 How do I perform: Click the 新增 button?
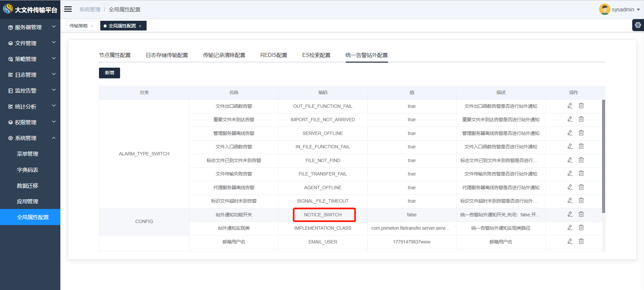coord(109,73)
